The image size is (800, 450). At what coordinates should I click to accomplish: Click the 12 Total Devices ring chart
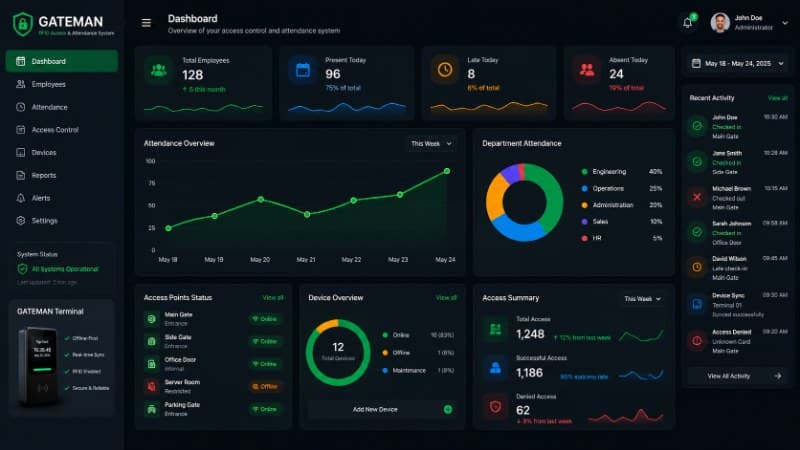tap(338, 352)
